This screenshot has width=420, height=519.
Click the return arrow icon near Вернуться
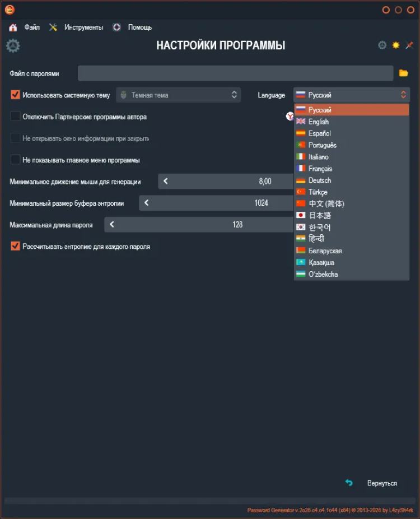(349, 483)
